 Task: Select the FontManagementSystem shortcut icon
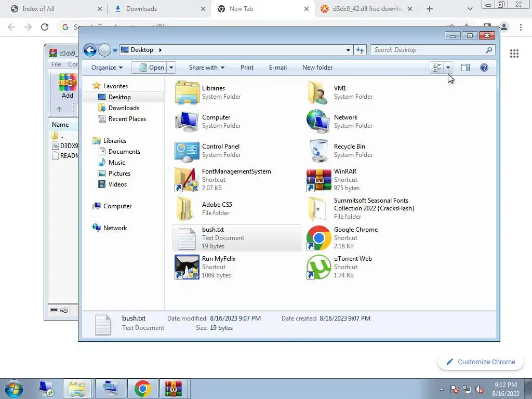click(x=187, y=180)
